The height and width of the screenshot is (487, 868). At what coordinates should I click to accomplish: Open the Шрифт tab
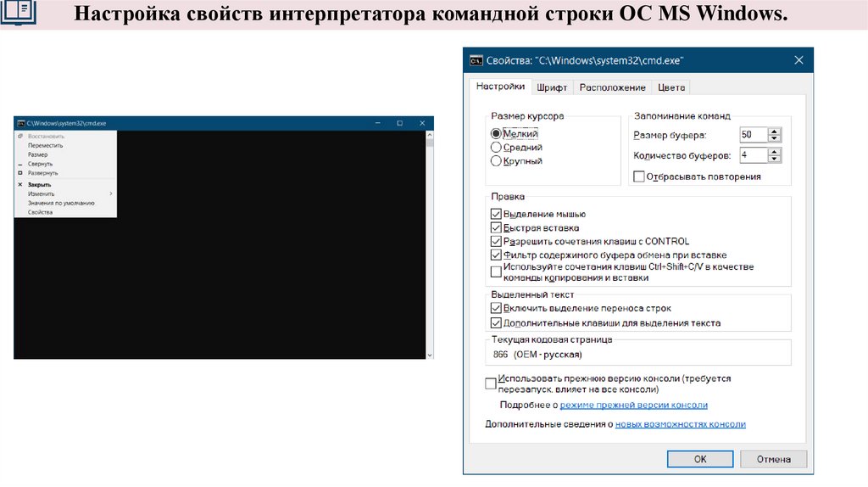[552, 87]
